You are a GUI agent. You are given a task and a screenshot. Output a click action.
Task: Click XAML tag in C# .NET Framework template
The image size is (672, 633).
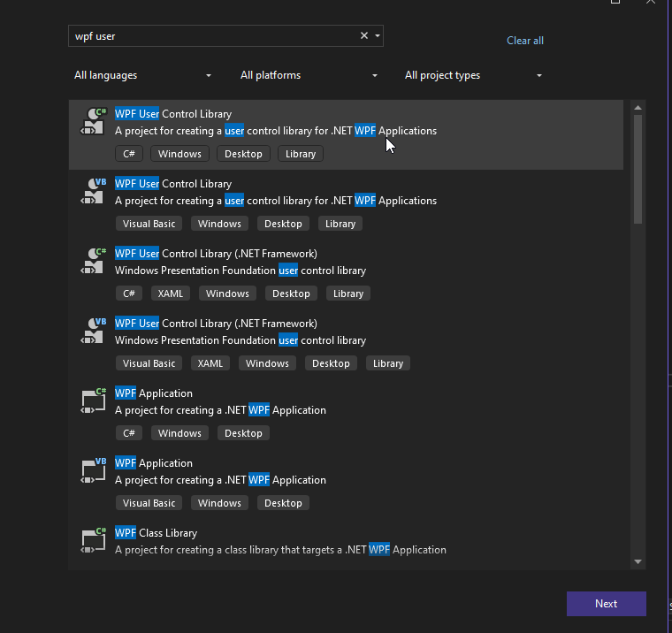170,294
